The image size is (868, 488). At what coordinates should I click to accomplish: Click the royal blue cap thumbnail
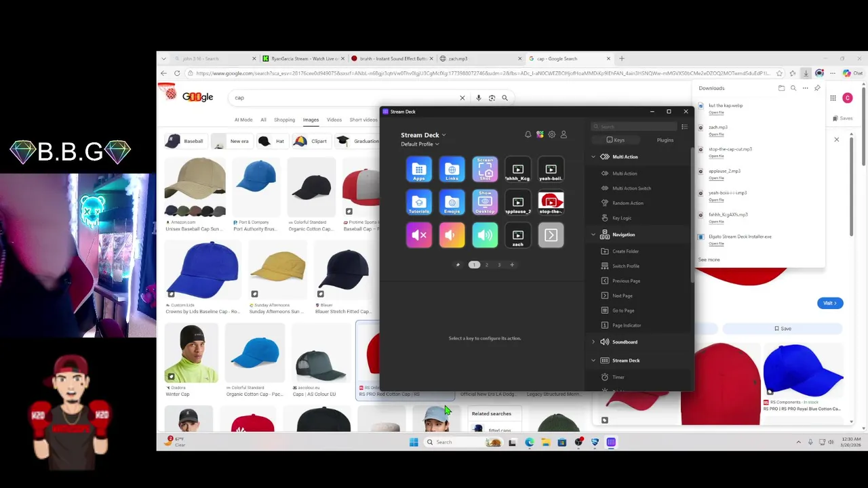coord(803,370)
